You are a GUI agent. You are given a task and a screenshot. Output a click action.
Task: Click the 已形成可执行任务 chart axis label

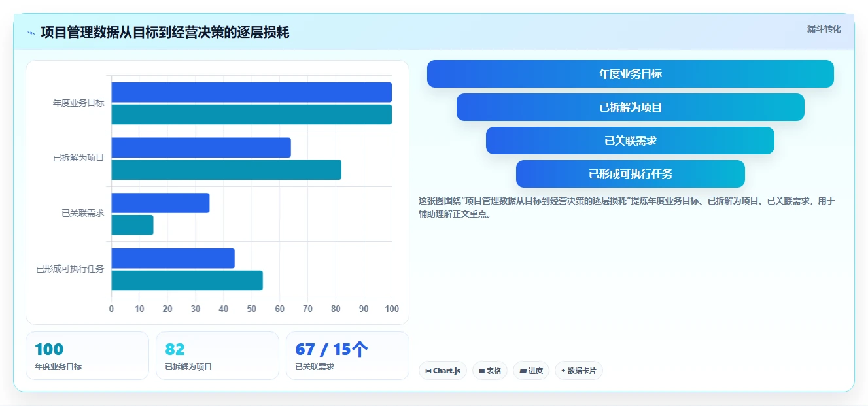pyautogui.click(x=70, y=269)
